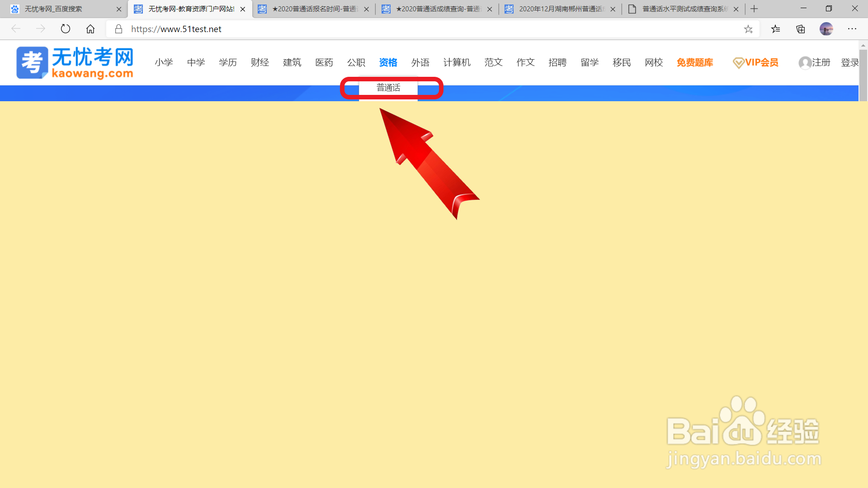Open the browser settings ellipsis menu
The image size is (868, 488).
(x=852, y=29)
